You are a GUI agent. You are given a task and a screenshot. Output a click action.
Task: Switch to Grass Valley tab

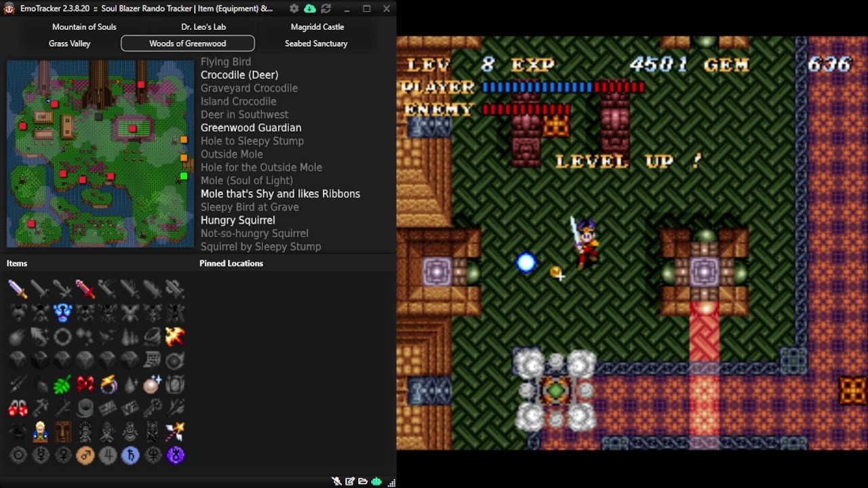(69, 43)
